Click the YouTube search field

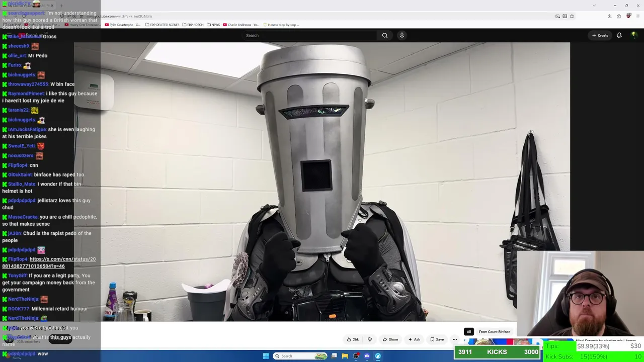click(309, 35)
